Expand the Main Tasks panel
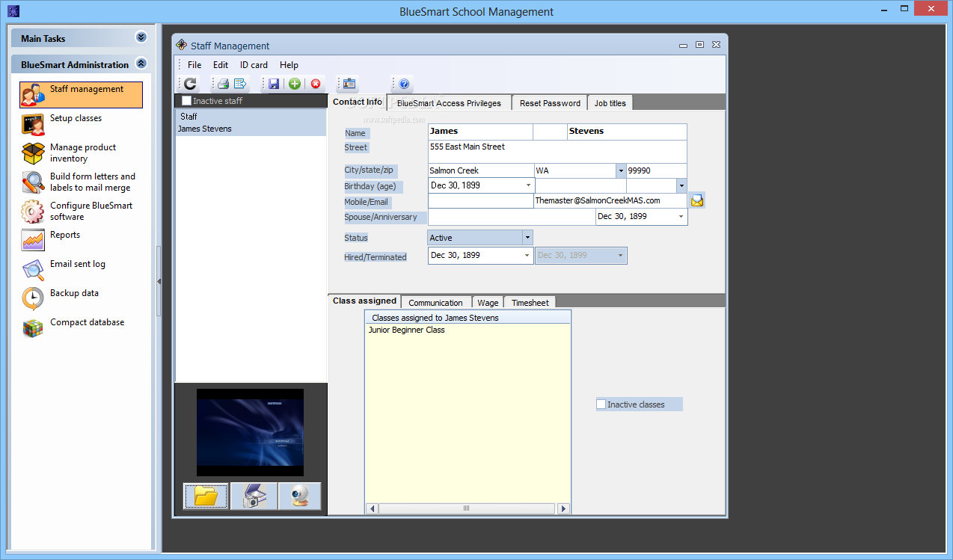Viewport: 953px width, 560px height. coord(141,37)
